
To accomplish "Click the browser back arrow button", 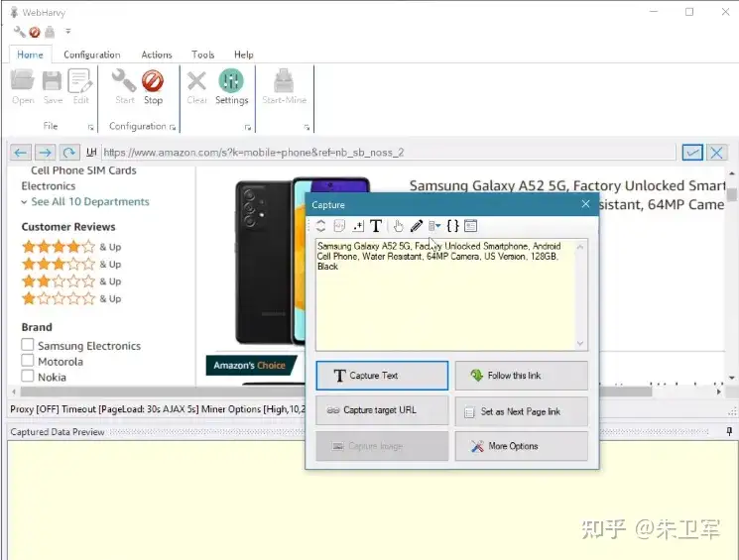I will pos(20,152).
